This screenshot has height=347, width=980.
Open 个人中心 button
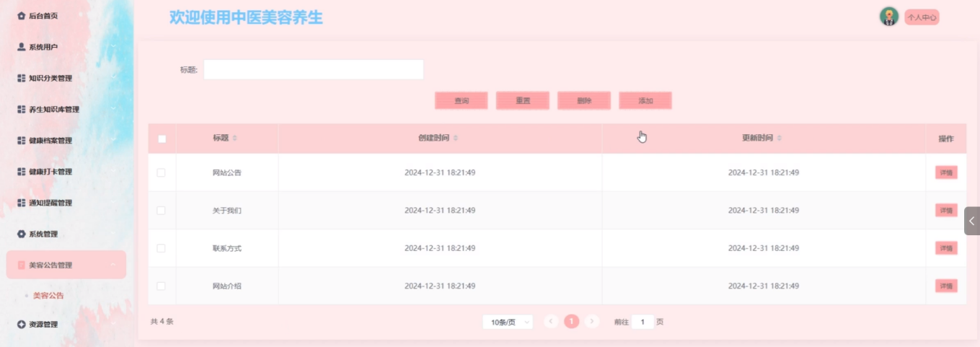(922, 17)
